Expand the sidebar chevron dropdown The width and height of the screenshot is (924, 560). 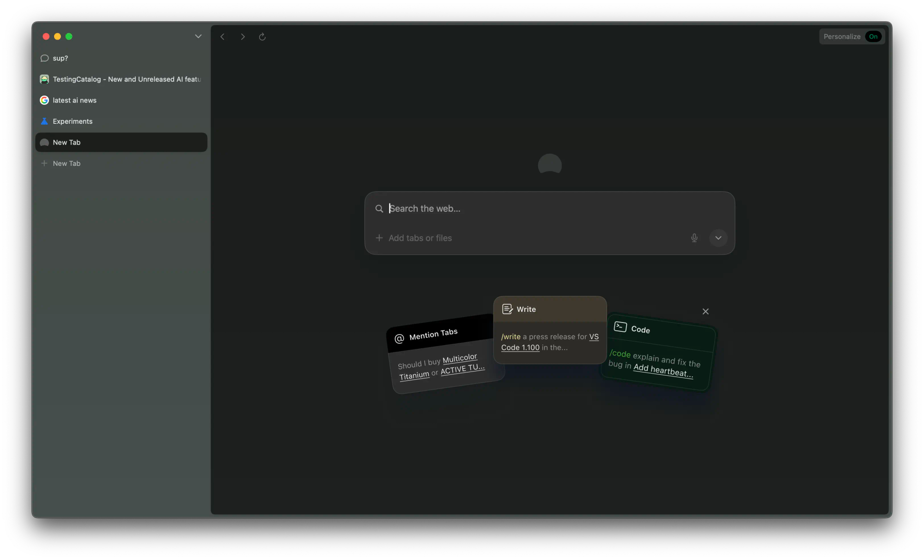(x=198, y=37)
